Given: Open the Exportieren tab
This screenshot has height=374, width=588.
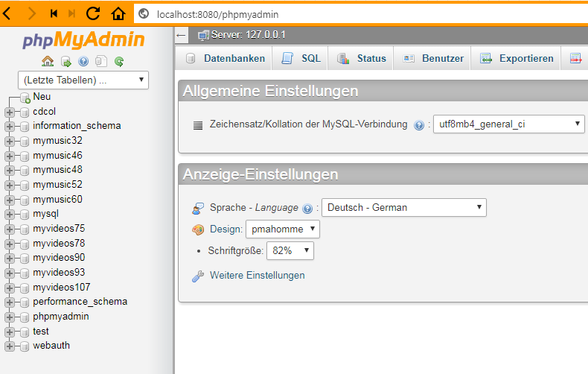Looking at the screenshot, I should pos(517,58).
